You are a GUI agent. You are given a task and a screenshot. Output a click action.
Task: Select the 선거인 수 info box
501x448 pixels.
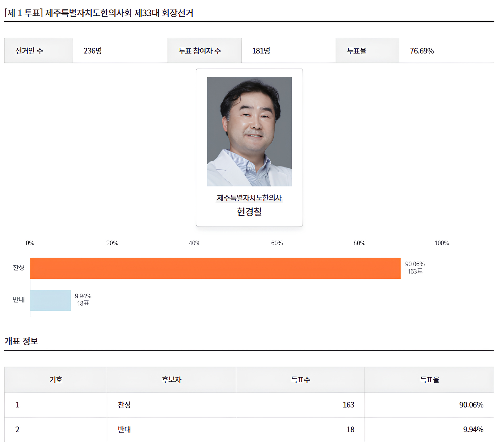(38, 50)
